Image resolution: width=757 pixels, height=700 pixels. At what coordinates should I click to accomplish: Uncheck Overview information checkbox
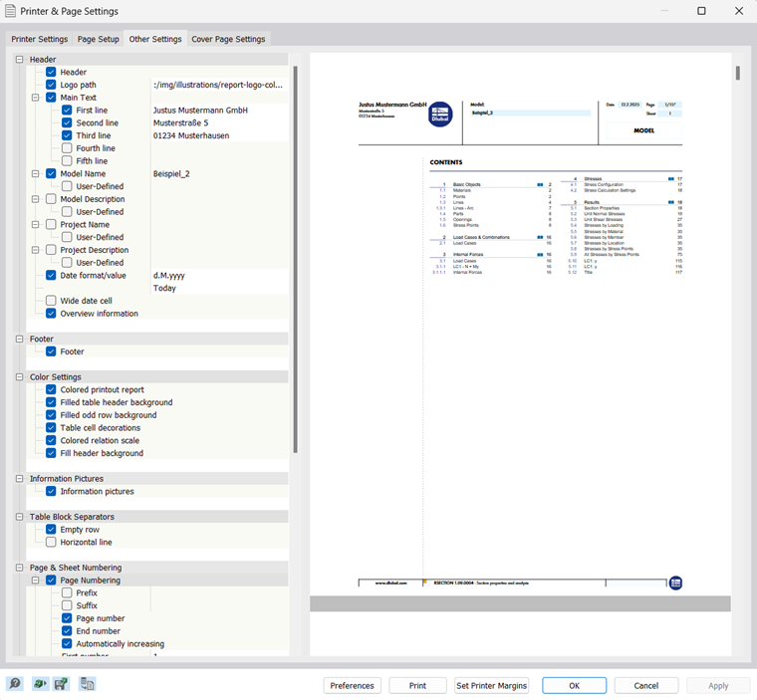[51, 314]
